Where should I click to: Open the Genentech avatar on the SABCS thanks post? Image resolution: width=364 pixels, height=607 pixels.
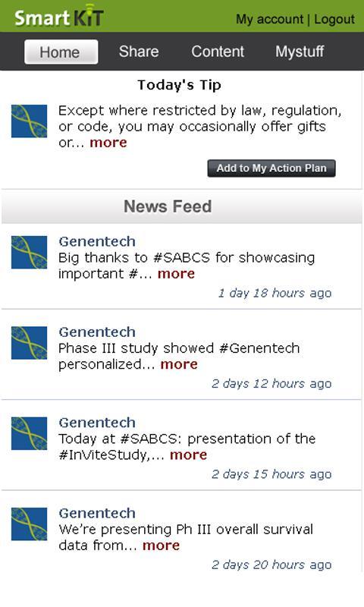point(29,252)
